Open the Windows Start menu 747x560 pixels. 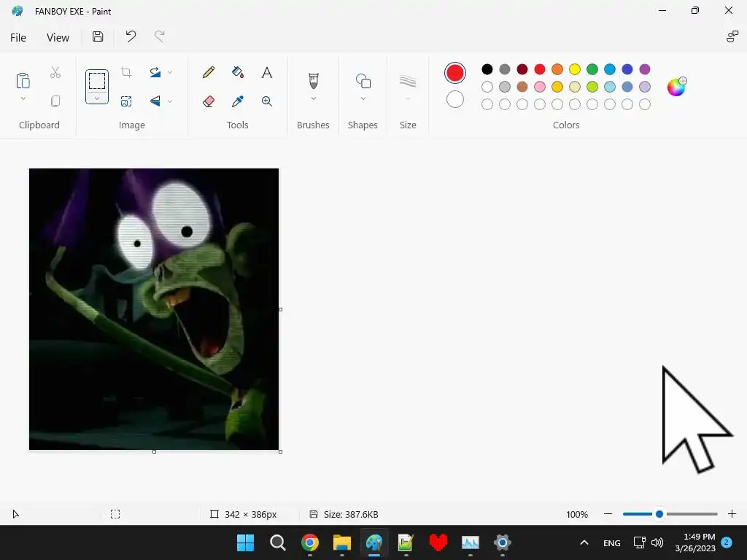(x=245, y=542)
